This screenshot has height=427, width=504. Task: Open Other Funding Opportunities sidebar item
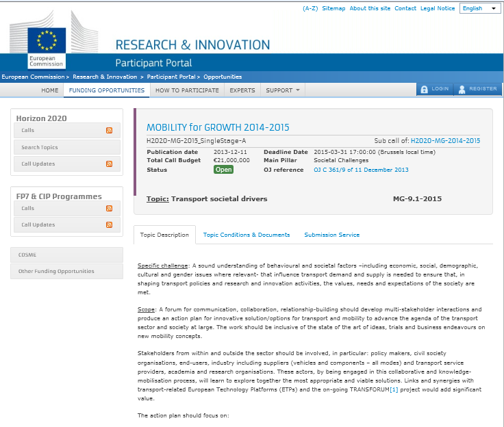[66, 271]
